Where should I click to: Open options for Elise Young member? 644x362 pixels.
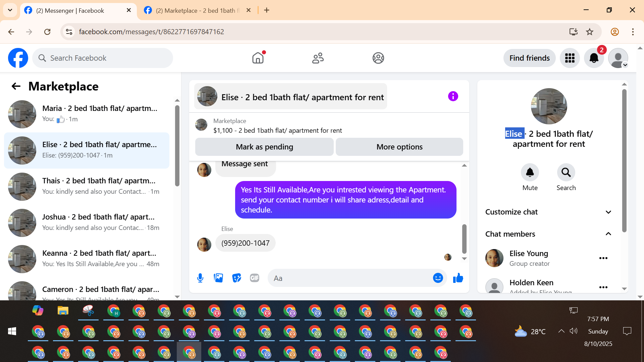click(603, 258)
